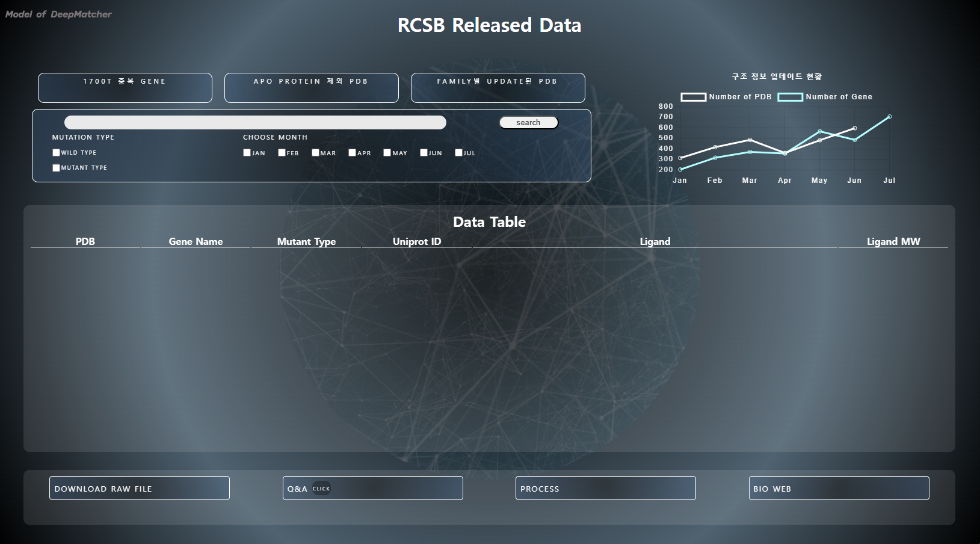Check the JUN month checkbox
Screen dimensions: 980x544
click(424, 153)
